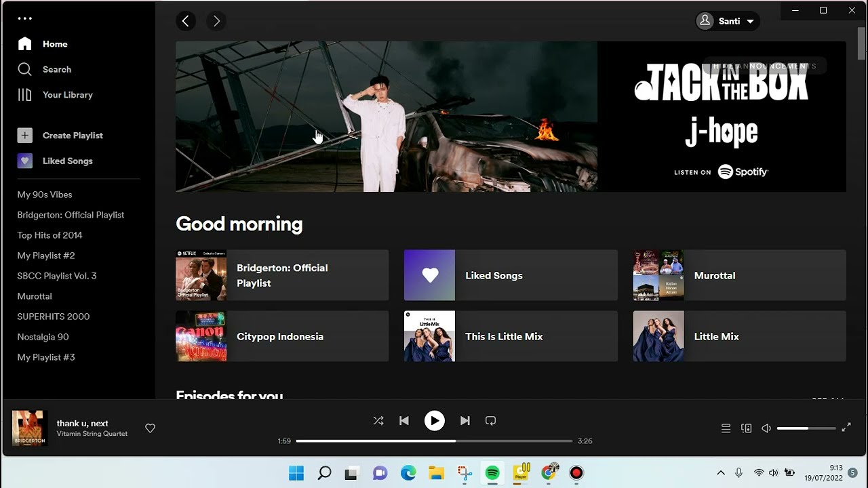Click Bridgerton album art in now playing
Viewport: 868px width, 488px height.
click(30, 428)
